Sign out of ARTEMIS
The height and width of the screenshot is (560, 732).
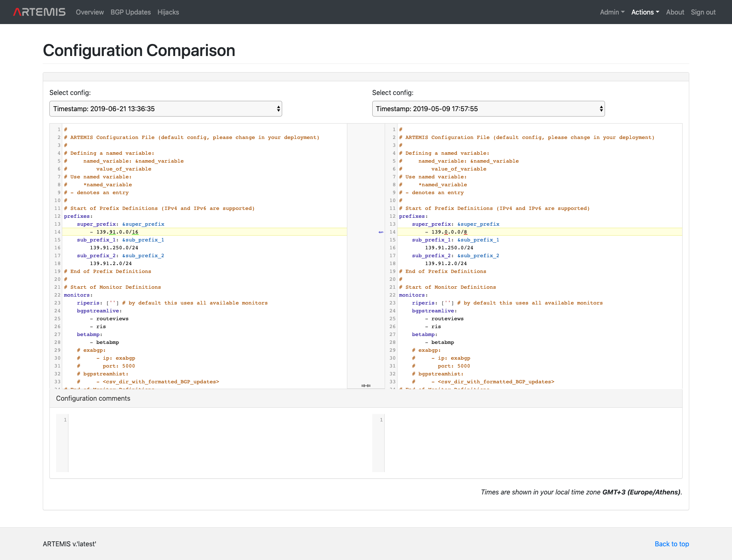[x=703, y=12]
